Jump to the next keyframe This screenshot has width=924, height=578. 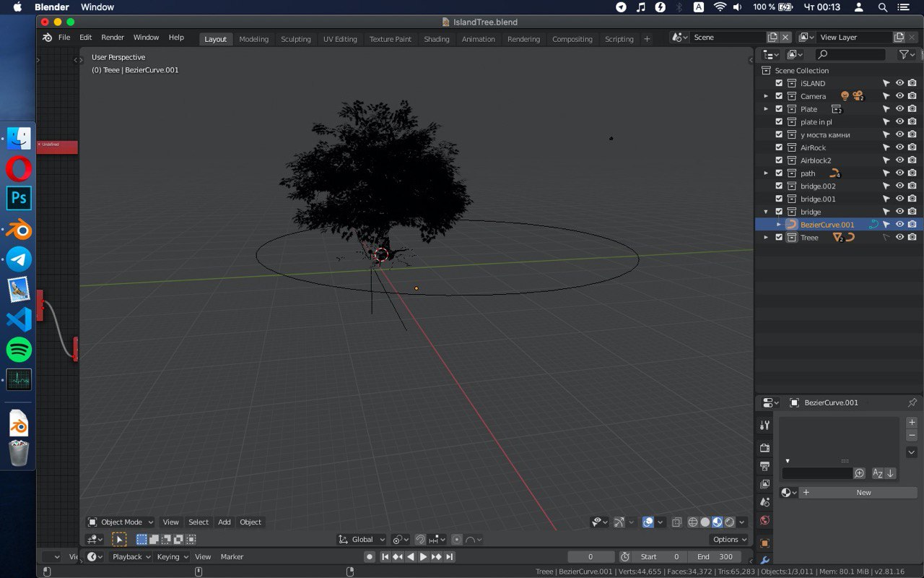tap(437, 556)
